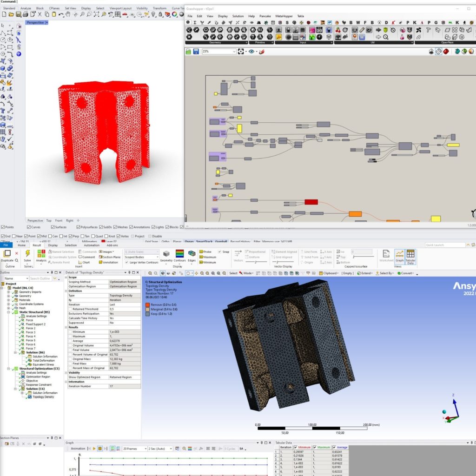Click the red Layer 02 color swatch
Screen dimensions: 476x476
coord(103,242)
